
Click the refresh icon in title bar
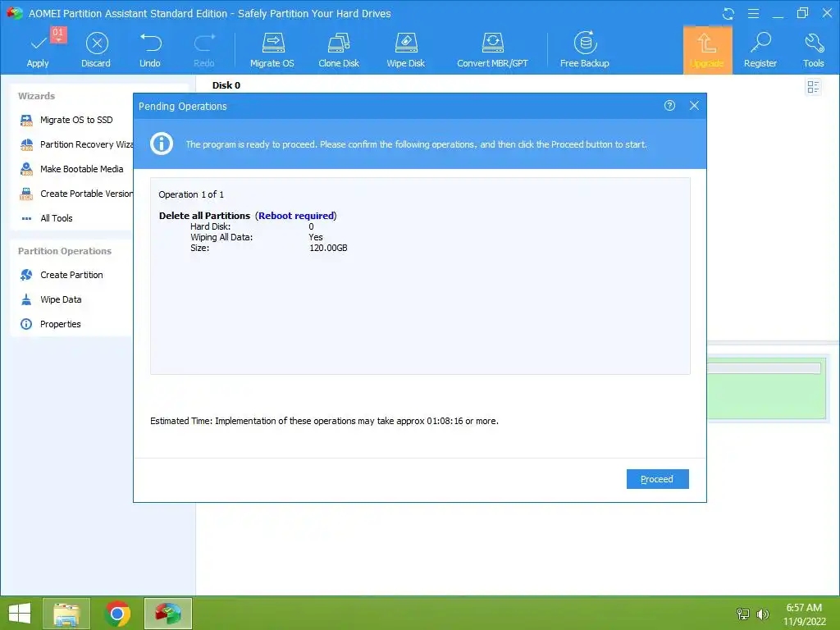pyautogui.click(x=728, y=14)
